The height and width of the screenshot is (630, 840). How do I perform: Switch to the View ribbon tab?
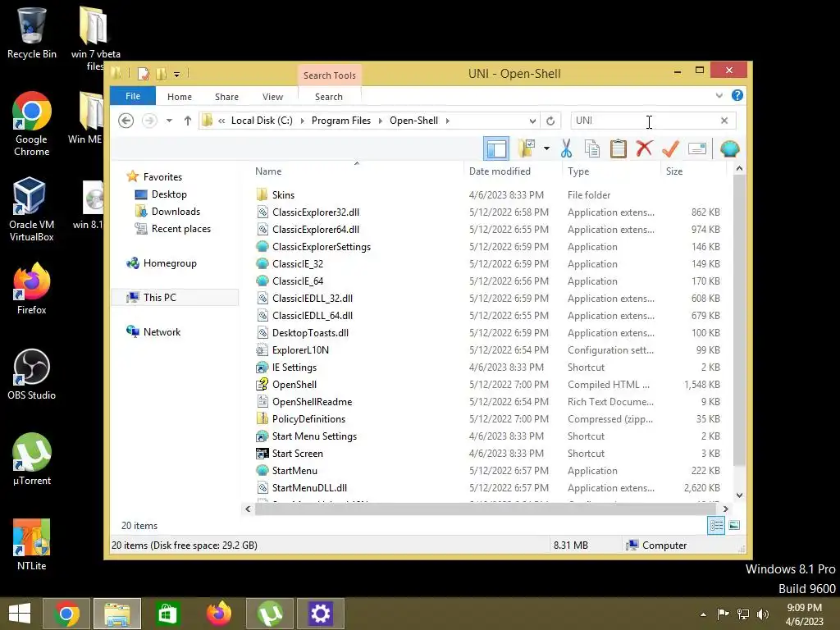(272, 97)
